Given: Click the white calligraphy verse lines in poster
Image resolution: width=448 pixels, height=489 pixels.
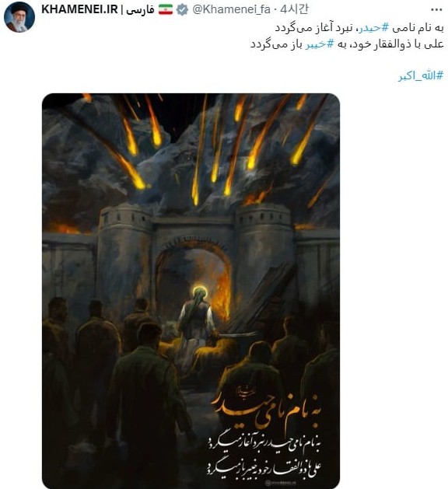Looking at the screenshot, I should click(264, 457).
